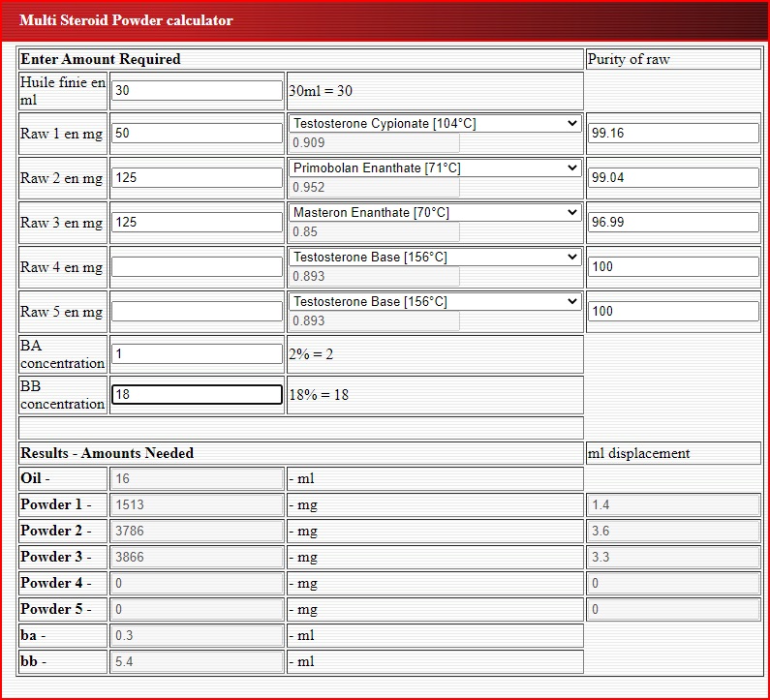This screenshot has width=770, height=700.
Task: Expand the Primobolan Enanthate dropdown
Action: coord(435,168)
